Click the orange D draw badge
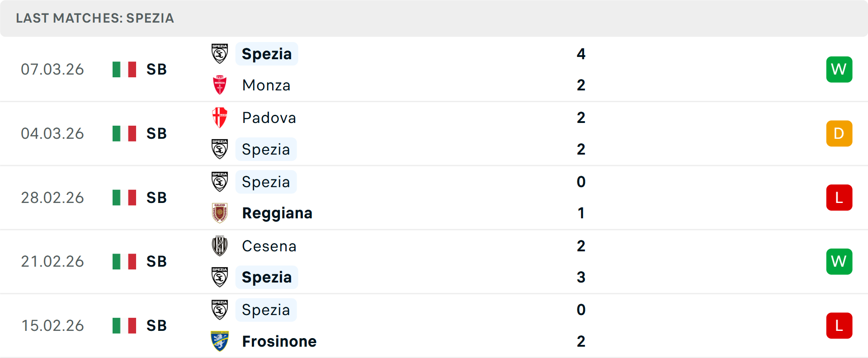The width and height of the screenshot is (868, 358). coord(839,133)
